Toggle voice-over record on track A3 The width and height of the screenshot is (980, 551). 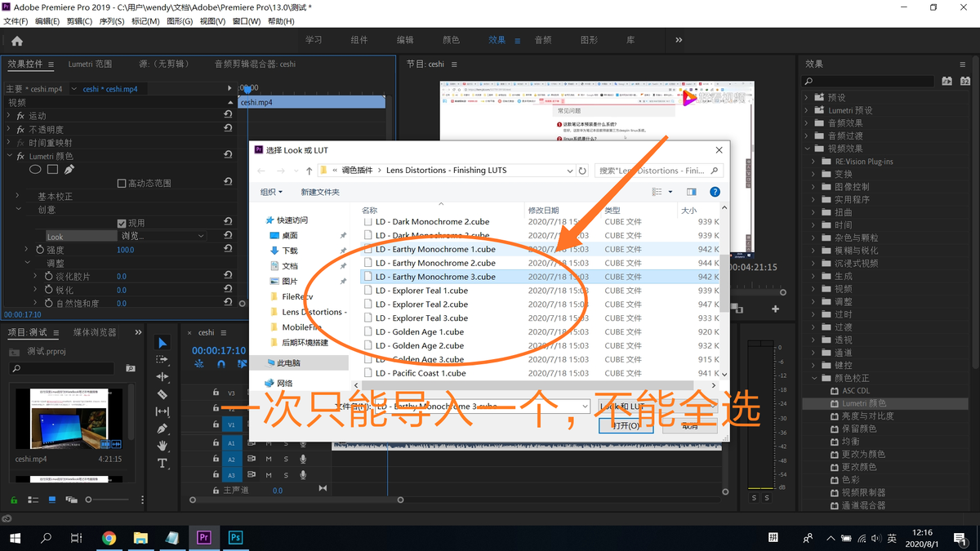point(303,474)
